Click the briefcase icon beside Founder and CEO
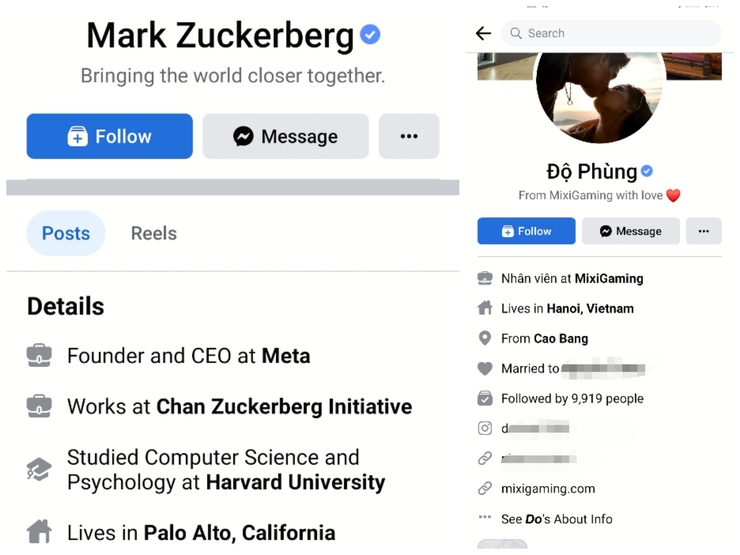Viewport: 740px width, 555px height. tap(39, 355)
